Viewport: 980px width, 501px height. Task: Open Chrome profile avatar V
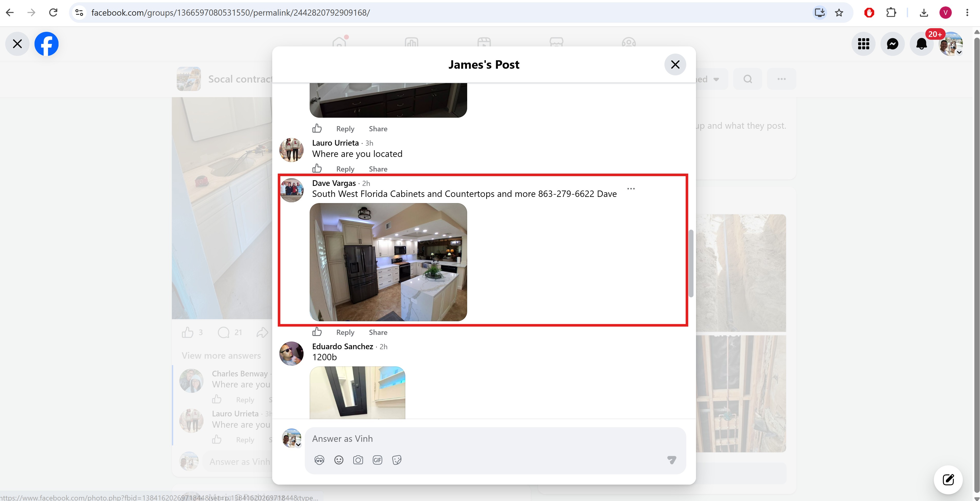945,13
